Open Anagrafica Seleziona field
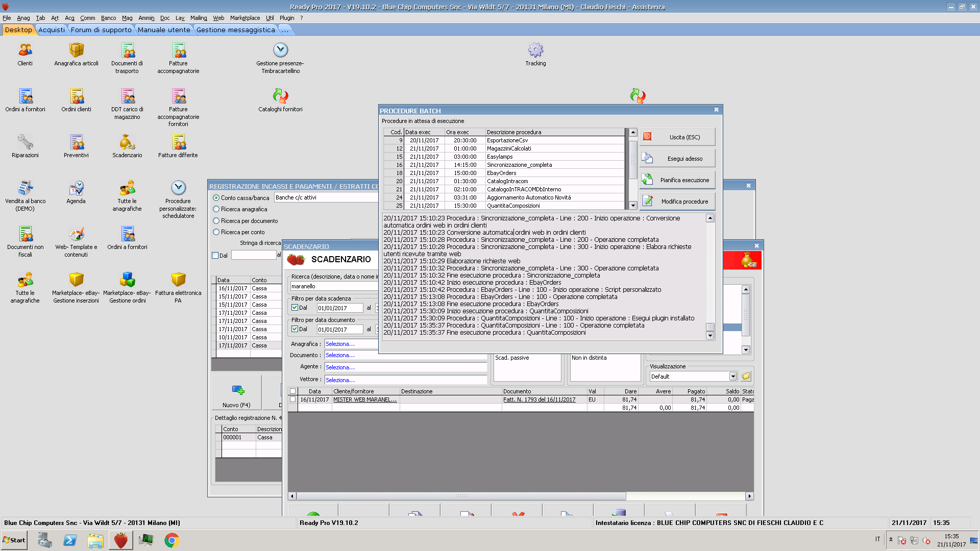The height and width of the screenshot is (551, 980). [352, 344]
